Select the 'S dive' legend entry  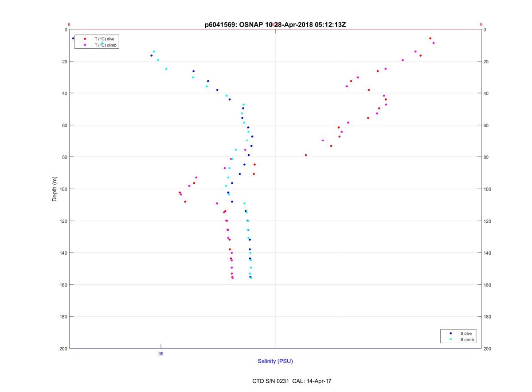click(465, 333)
